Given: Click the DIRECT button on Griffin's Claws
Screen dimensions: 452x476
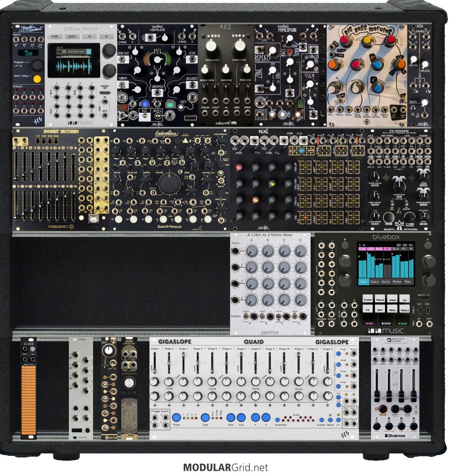Looking at the screenshot, I should click(395, 409).
